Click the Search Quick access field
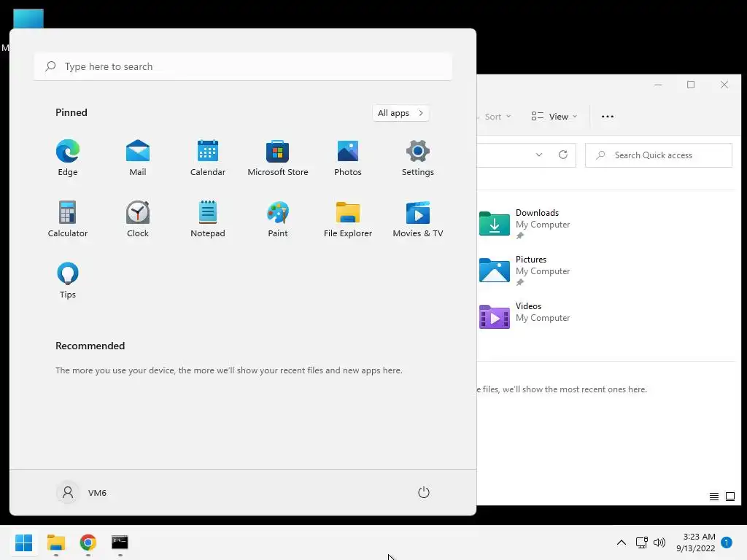 click(659, 155)
